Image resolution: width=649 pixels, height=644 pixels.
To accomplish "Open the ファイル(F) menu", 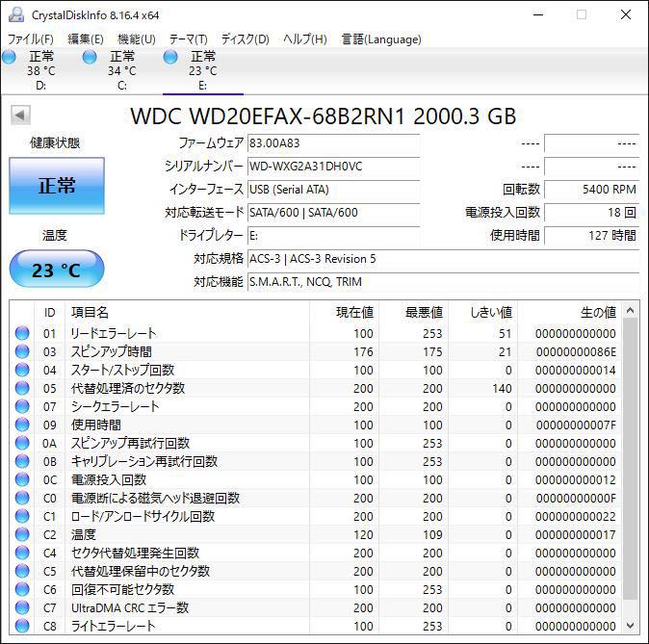I will [31, 39].
